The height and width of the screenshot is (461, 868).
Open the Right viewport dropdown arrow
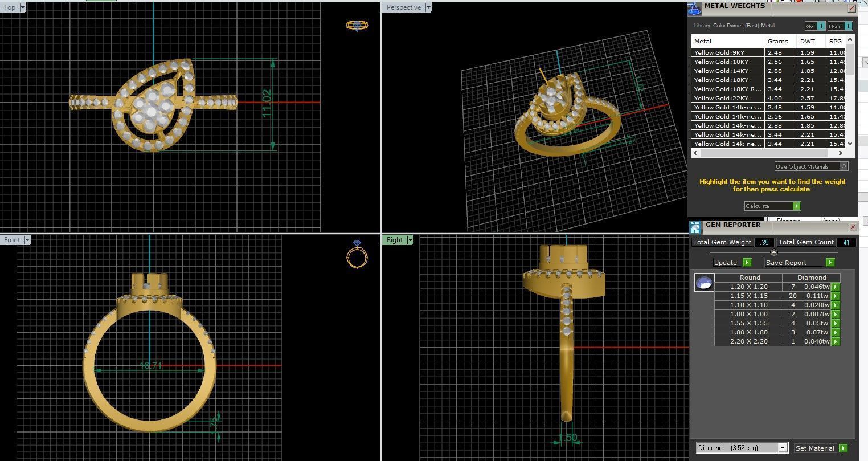click(410, 240)
